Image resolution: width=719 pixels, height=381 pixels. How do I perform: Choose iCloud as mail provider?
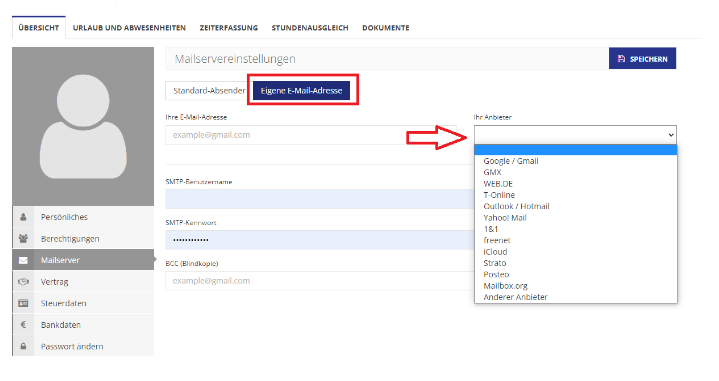click(x=575, y=252)
